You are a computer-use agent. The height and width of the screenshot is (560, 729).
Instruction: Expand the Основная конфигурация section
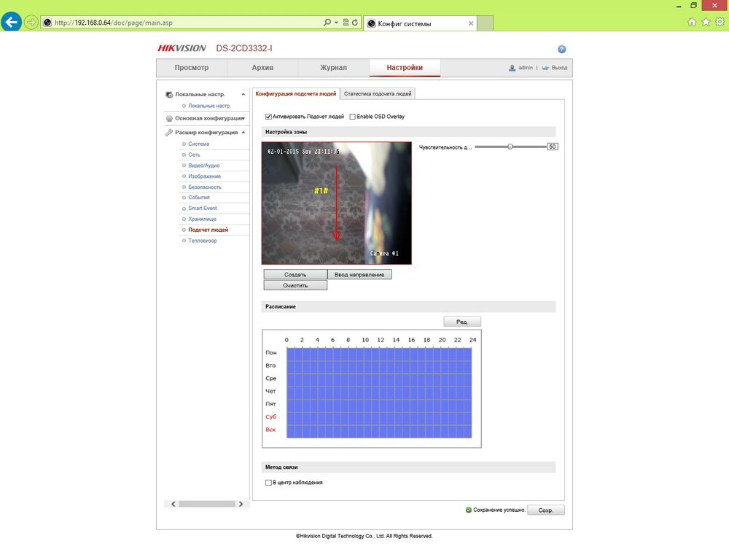[243, 118]
